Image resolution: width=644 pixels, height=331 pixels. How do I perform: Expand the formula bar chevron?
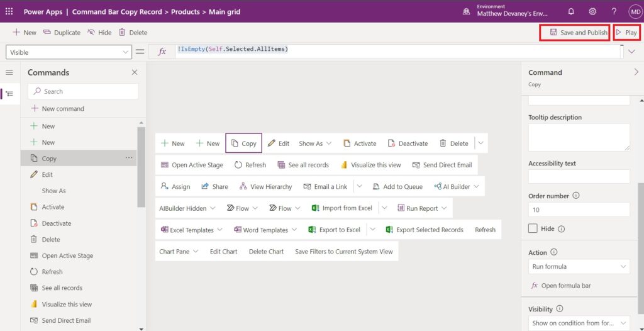[631, 52]
